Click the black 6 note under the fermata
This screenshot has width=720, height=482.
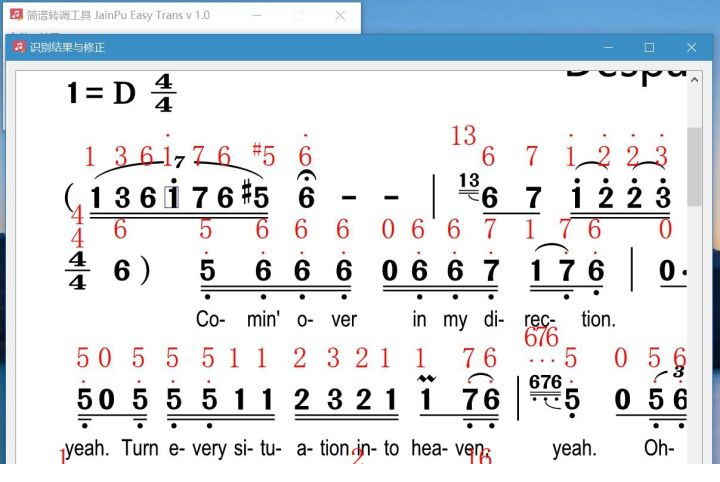tap(306, 197)
